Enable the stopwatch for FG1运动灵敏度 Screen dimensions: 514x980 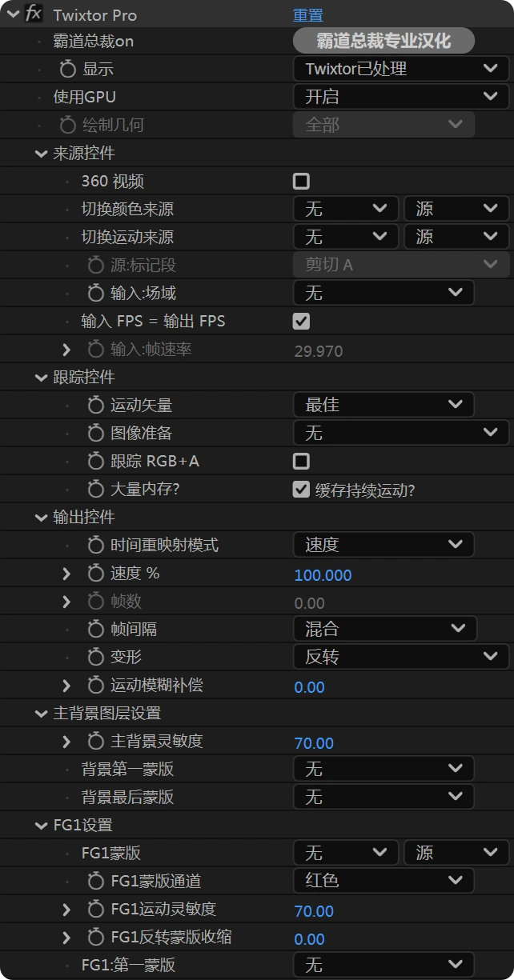(x=95, y=909)
